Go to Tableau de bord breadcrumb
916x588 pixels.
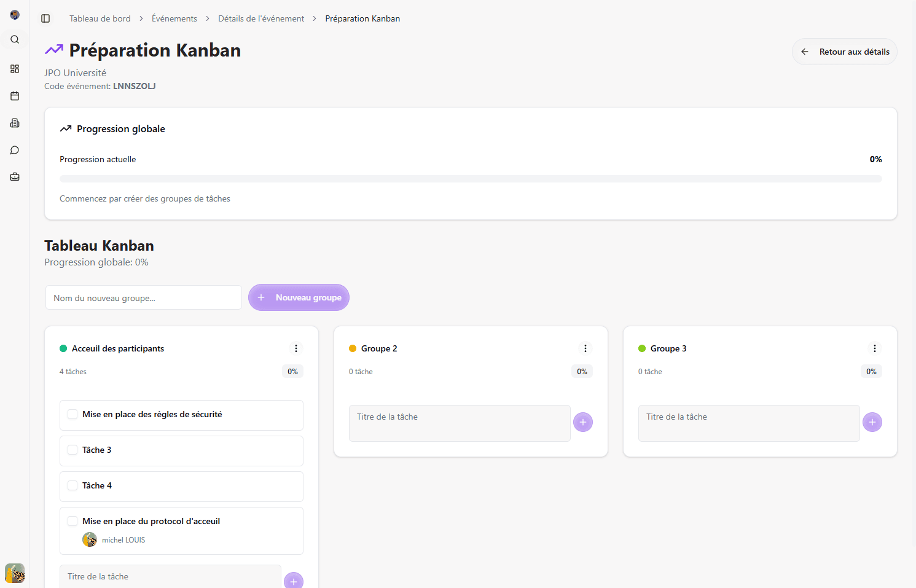click(x=100, y=18)
